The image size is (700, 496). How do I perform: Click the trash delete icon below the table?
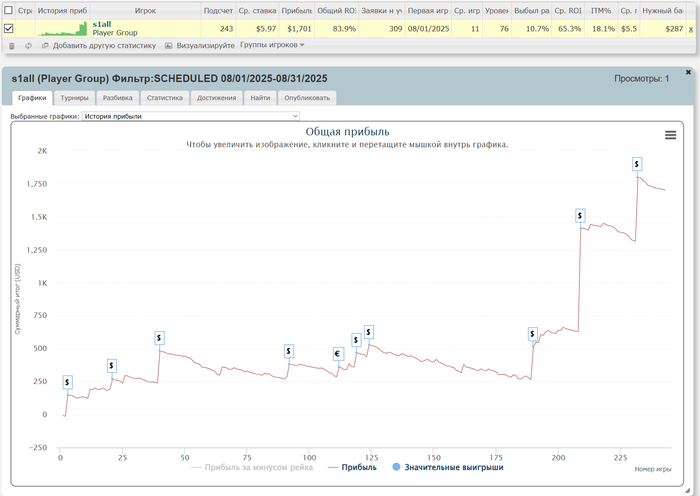coord(12,46)
